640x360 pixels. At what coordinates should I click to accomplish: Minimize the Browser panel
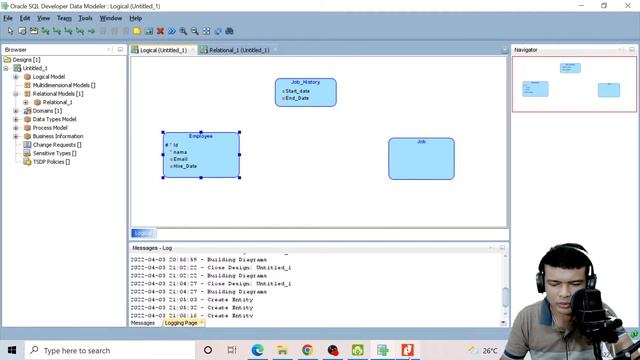(x=120, y=49)
